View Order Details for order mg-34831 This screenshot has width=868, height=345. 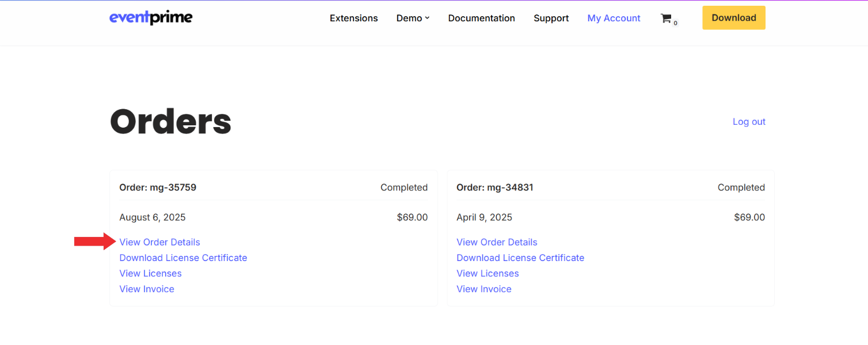497,242
